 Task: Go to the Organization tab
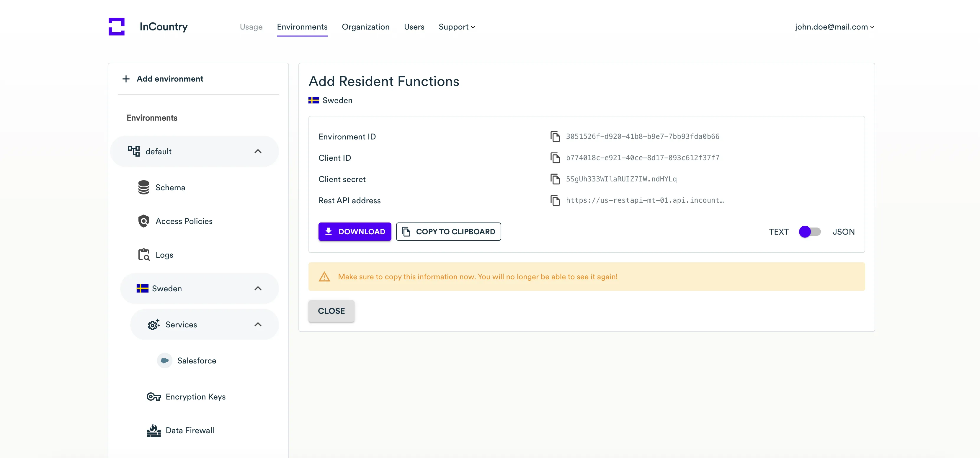tap(365, 27)
